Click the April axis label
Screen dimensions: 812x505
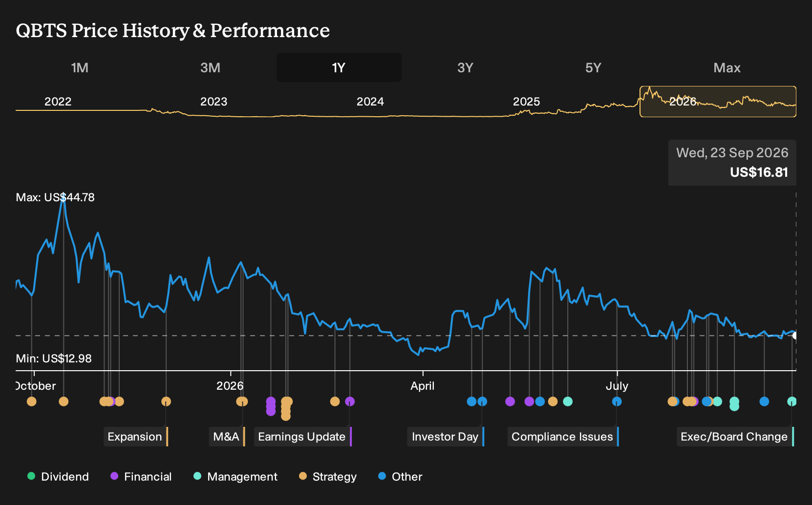click(423, 386)
